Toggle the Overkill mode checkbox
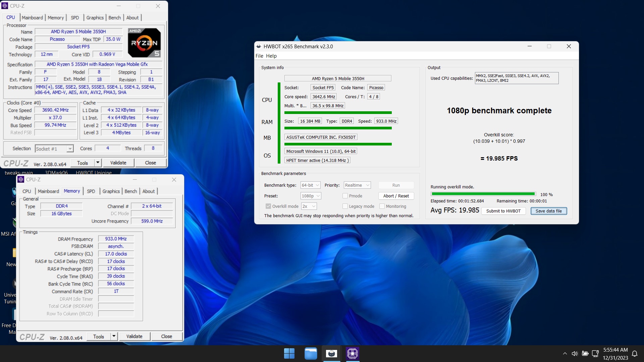Image resolution: width=644 pixels, height=362 pixels. pyautogui.click(x=268, y=206)
